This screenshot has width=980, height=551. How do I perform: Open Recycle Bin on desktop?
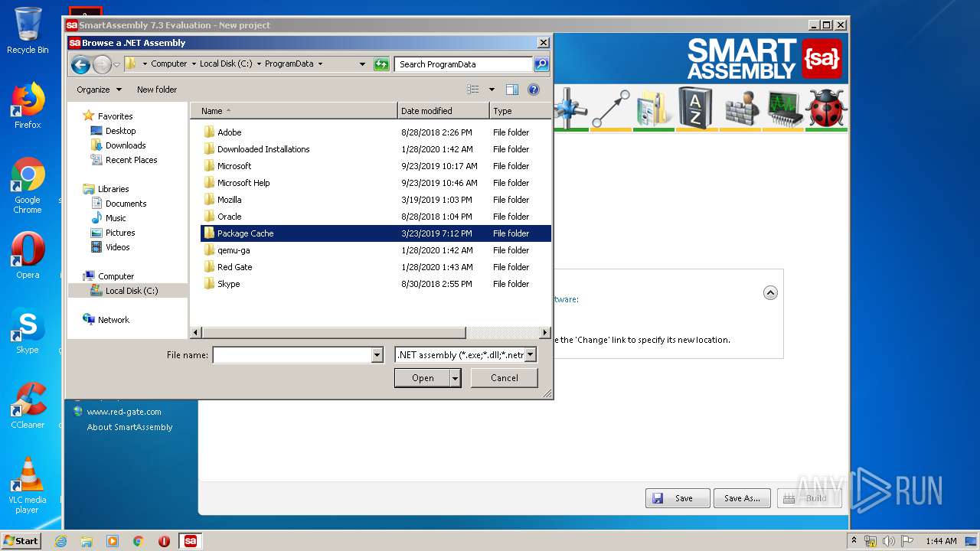click(28, 31)
